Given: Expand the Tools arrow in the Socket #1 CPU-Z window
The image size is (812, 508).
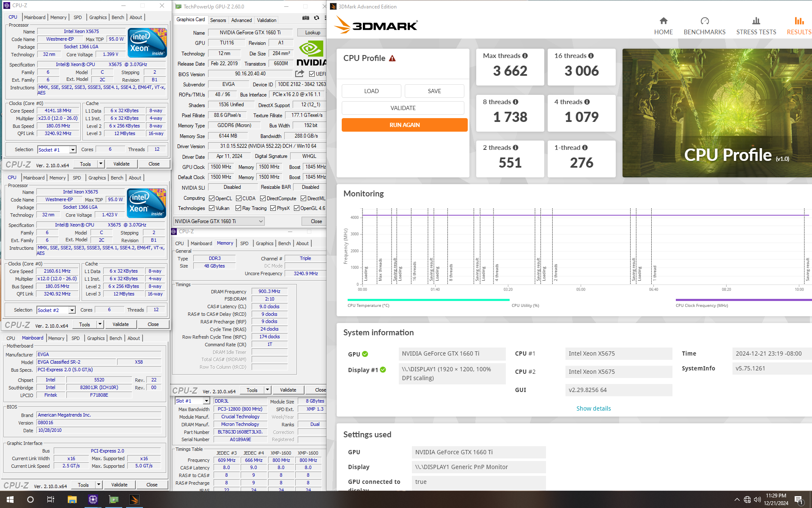Looking at the screenshot, I should point(101,164).
